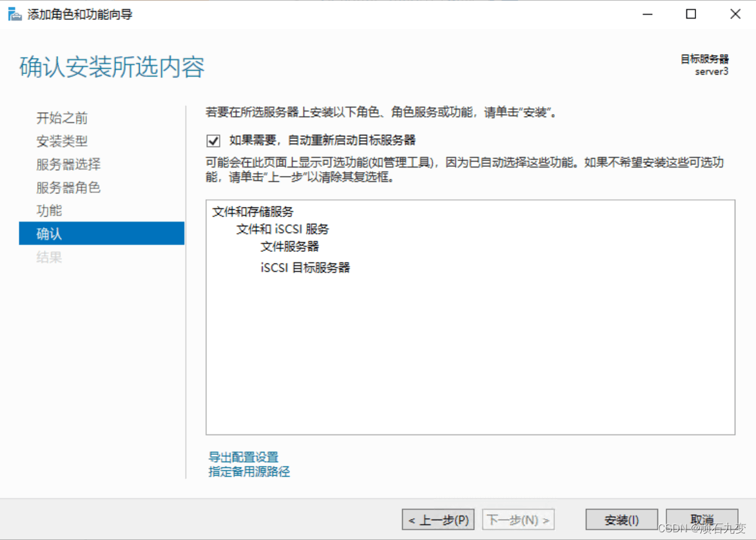Select the iSCSI 目标服务器 entry
This screenshot has width=756, height=540.
(305, 267)
